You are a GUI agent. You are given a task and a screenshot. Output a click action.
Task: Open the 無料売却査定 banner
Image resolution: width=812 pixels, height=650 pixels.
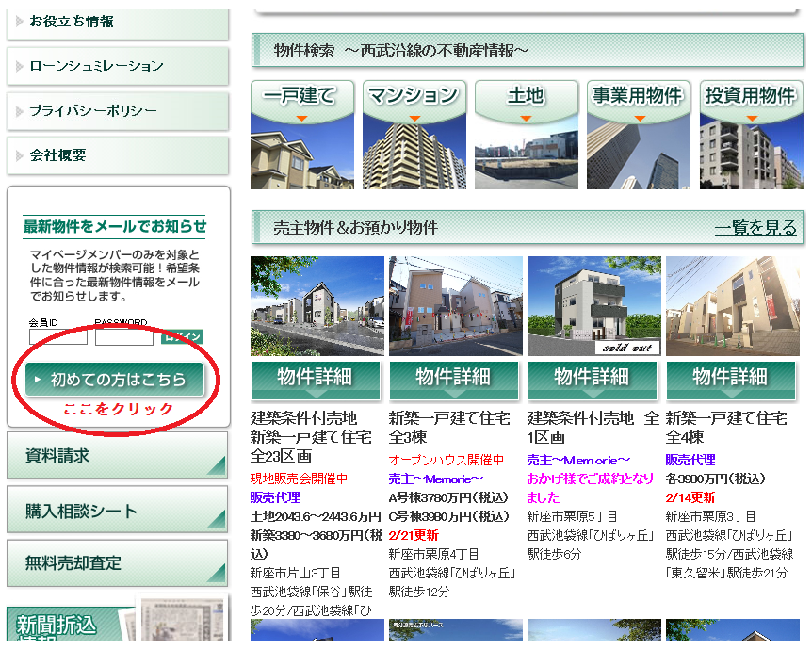point(118,563)
